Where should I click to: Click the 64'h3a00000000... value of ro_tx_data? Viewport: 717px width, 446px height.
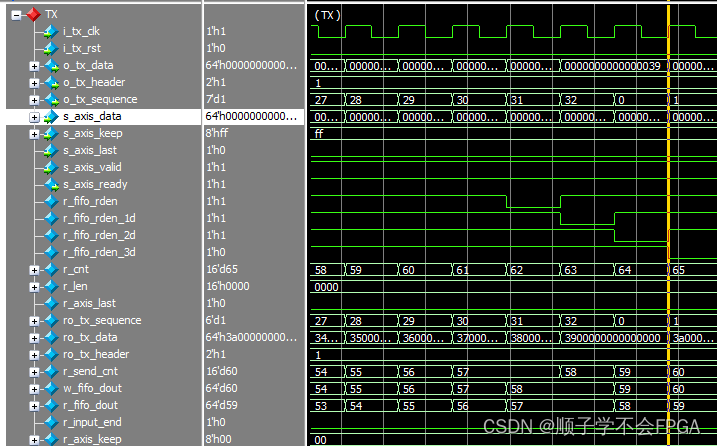(x=251, y=338)
